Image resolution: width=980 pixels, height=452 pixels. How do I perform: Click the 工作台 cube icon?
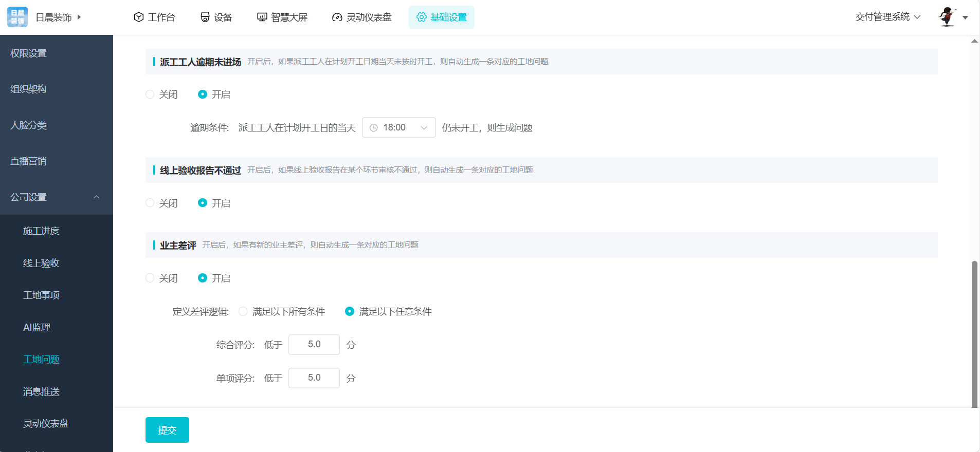pyautogui.click(x=138, y=17)
